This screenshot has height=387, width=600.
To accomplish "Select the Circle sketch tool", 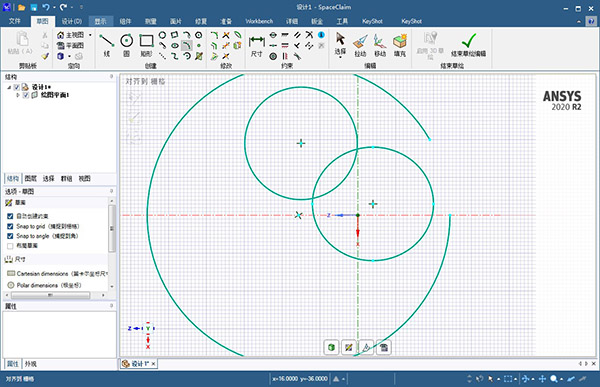I will click(x=127, y=45).
